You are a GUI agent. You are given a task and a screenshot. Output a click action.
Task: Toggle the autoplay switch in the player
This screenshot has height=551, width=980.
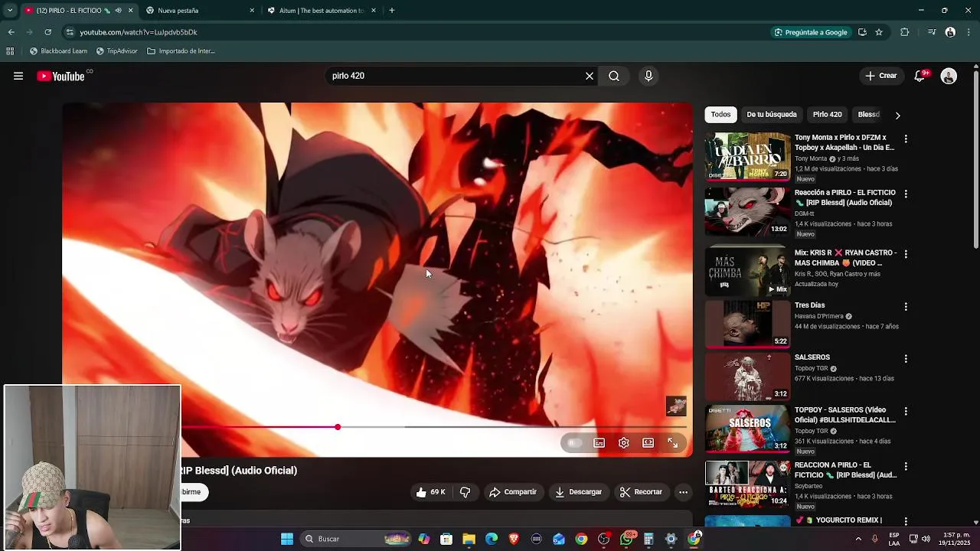click(x=574, y=443)
